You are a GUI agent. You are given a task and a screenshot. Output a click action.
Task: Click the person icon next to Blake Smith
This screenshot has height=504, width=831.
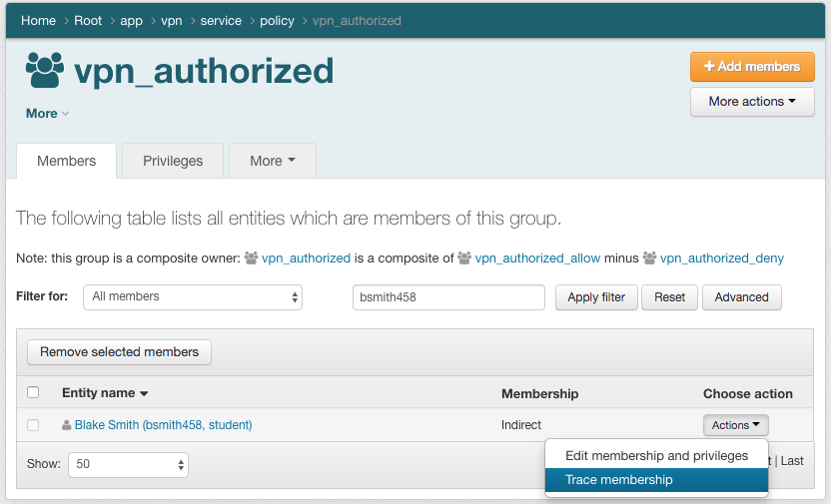(x=67, y=425)
